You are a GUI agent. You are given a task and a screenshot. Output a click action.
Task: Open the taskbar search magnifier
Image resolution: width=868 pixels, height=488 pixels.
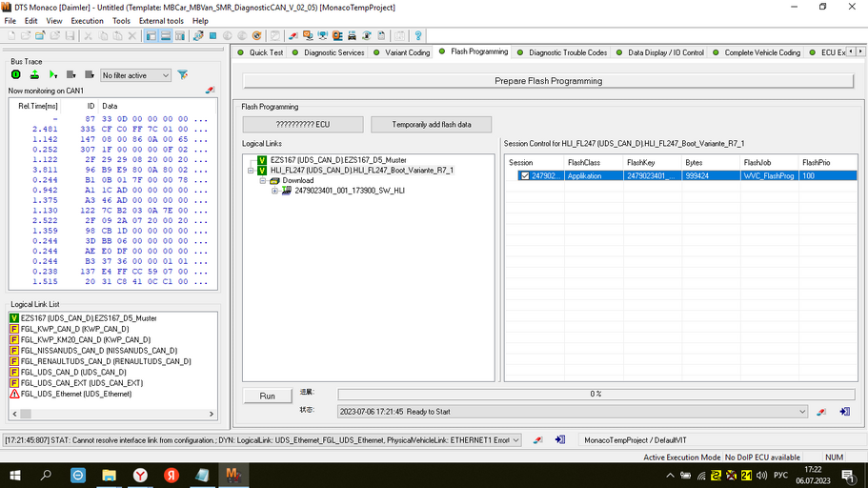click(47, 476)
